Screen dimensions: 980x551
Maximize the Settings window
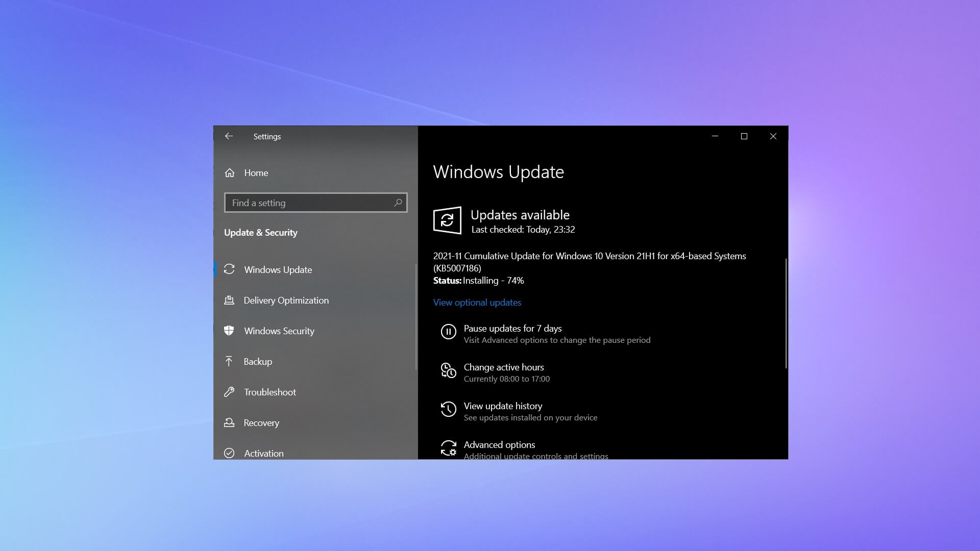[x=744, y=136]
